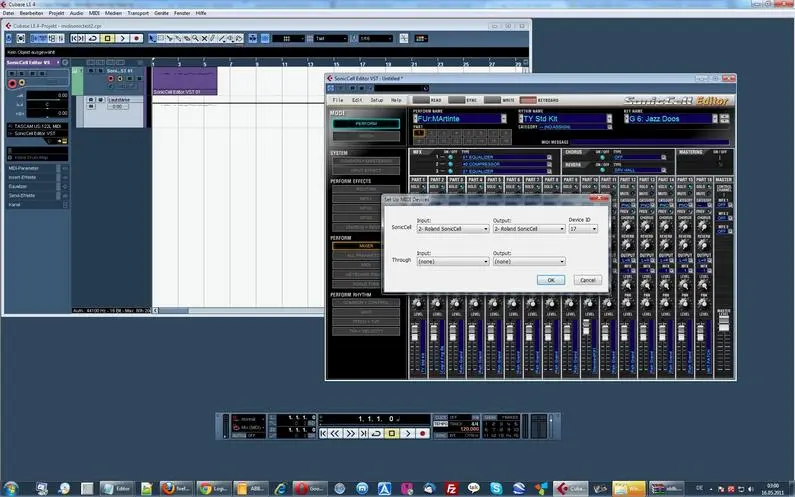Image resolution: width=795 pixels, height=497 pixels.
Task: Click transport panel cycle button
Action: [x=376, y=434]
